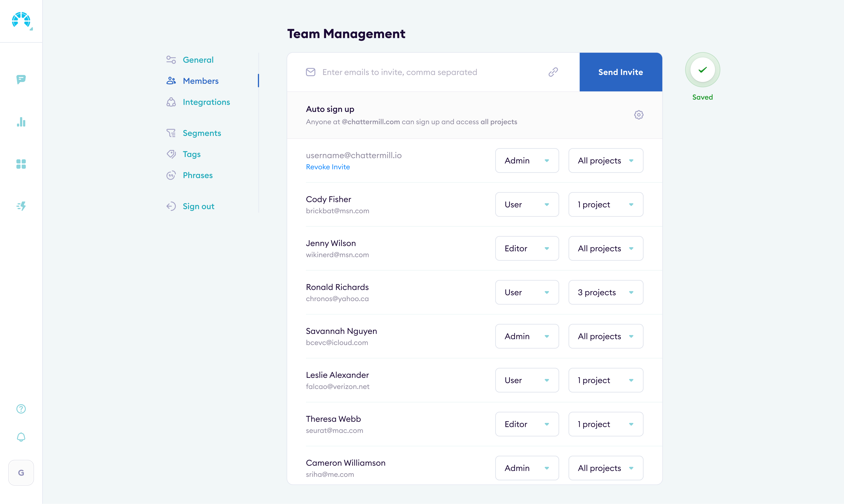Change Cameron Williamson's Admin role selector
The width and height of the screenshot is (844, 504).
tap(527, 468)
